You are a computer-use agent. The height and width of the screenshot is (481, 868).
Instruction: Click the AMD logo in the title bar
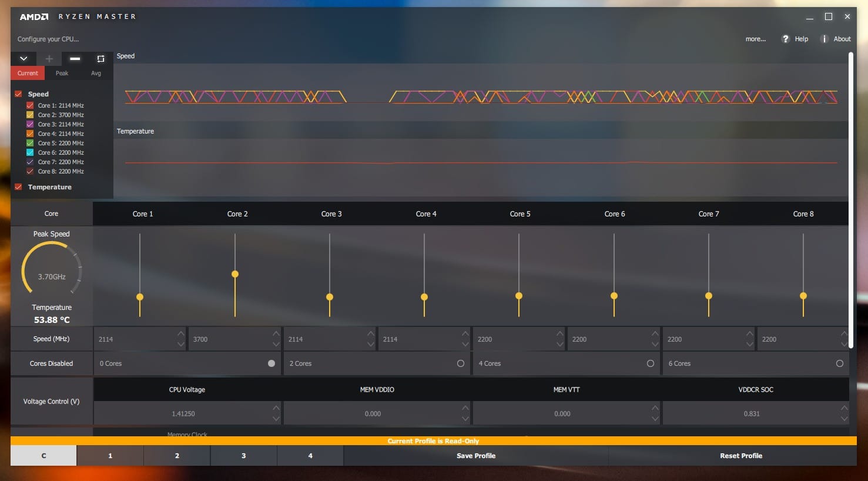click(x=34, y=17)
